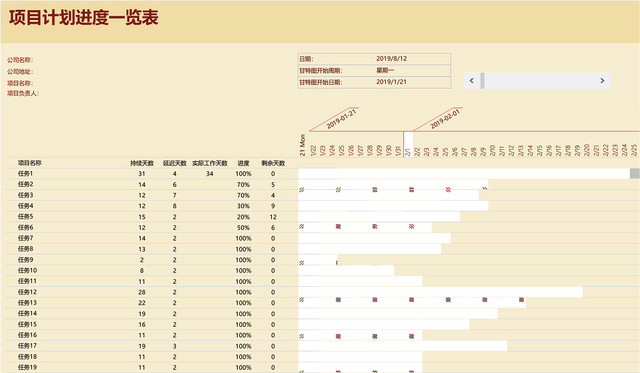This screenshot has width=640, height=373.
Task: Select the 星期一 start weekday cell
Action: 385,70
